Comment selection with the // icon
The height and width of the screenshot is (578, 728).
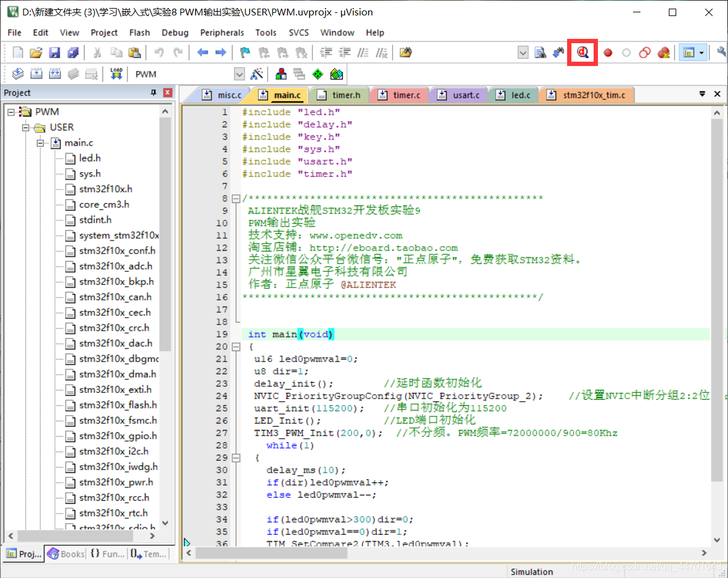[363, 52]
